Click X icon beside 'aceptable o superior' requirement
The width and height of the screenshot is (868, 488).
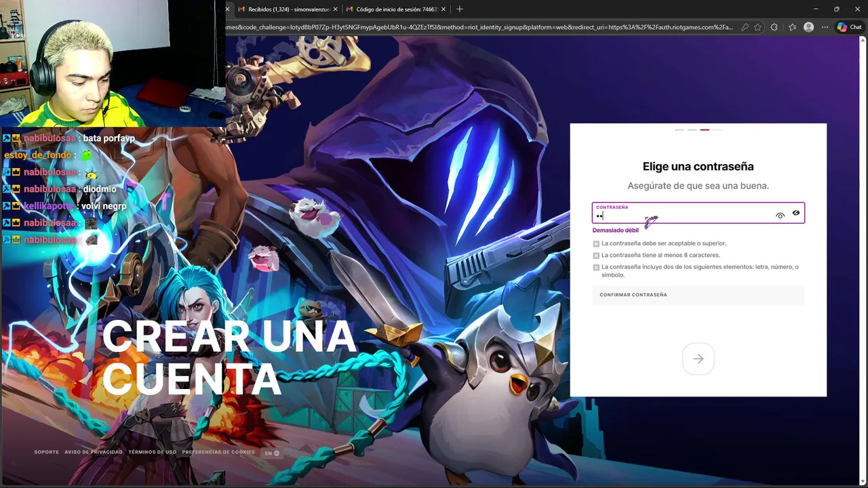596,244
